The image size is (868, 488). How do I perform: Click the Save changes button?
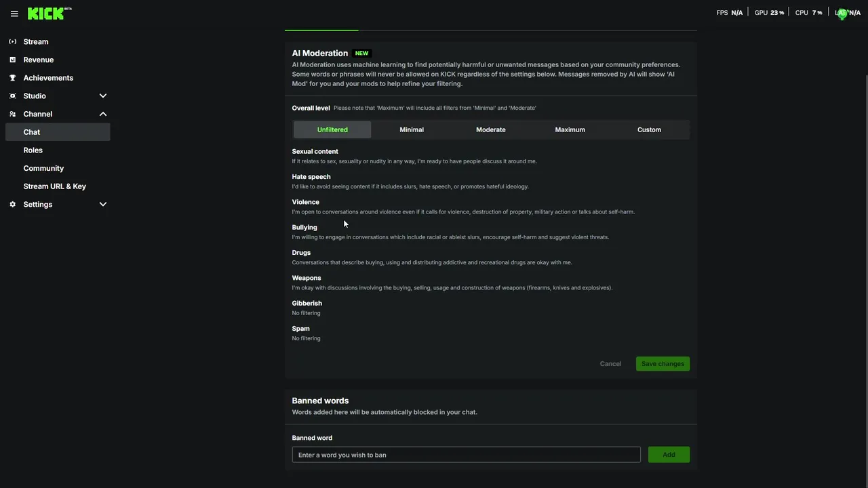[x=663, y=364]
